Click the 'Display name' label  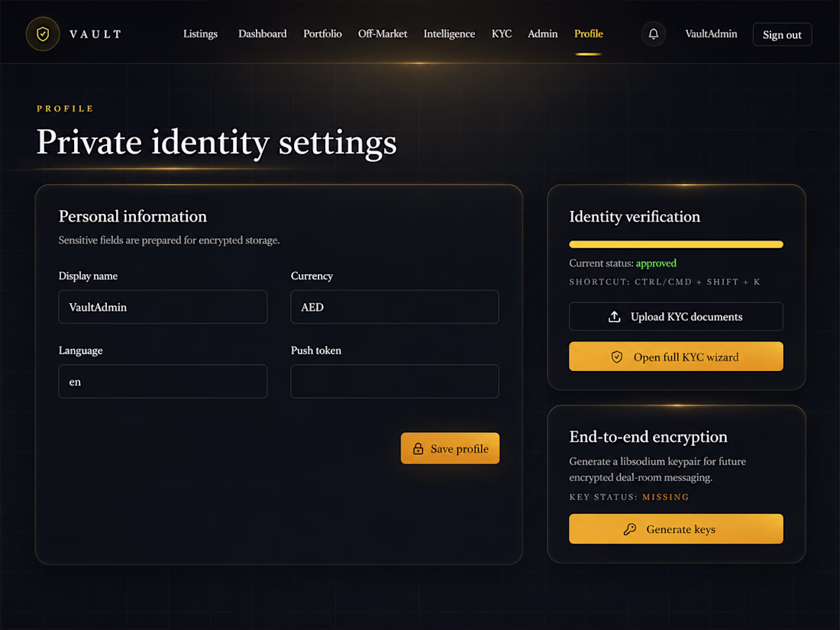(x=88, y=276)
